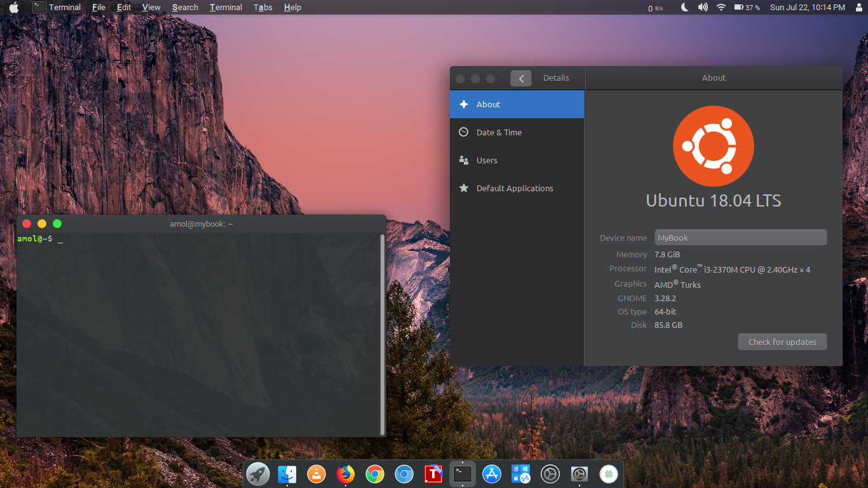Click the Graphics value AMD Turks
This screenshot has height=488, width=868.
click(677, 285)
